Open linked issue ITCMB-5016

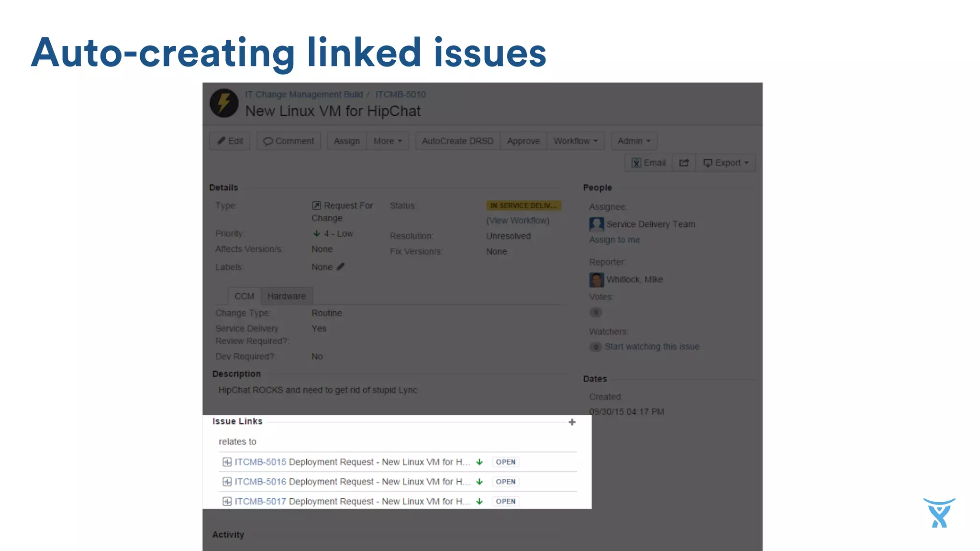point(260,482)
